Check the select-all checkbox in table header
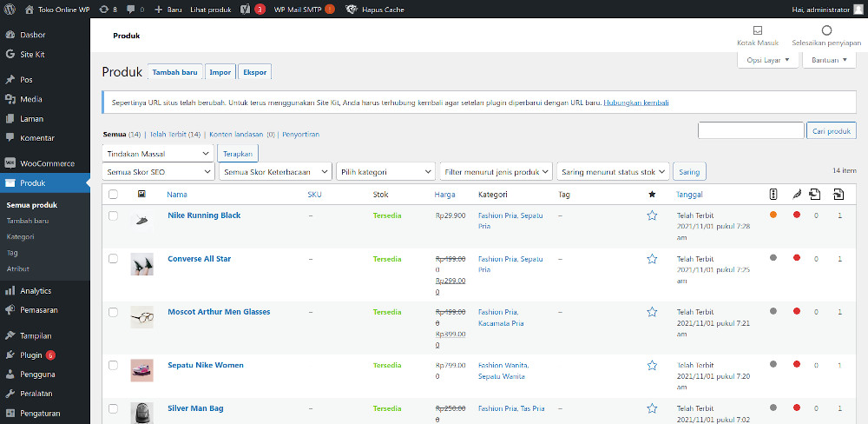Image resolution: width=868 pixels, height=424 pixels. (113, 195)
